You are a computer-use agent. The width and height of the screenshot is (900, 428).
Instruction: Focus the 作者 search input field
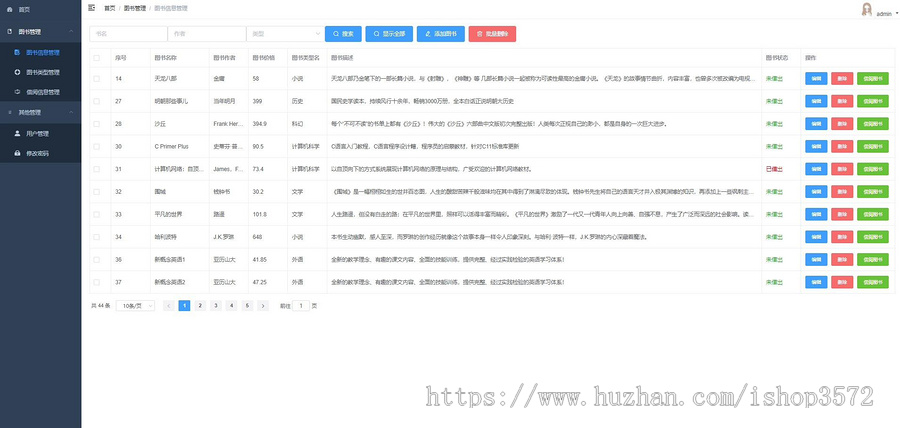207,34
